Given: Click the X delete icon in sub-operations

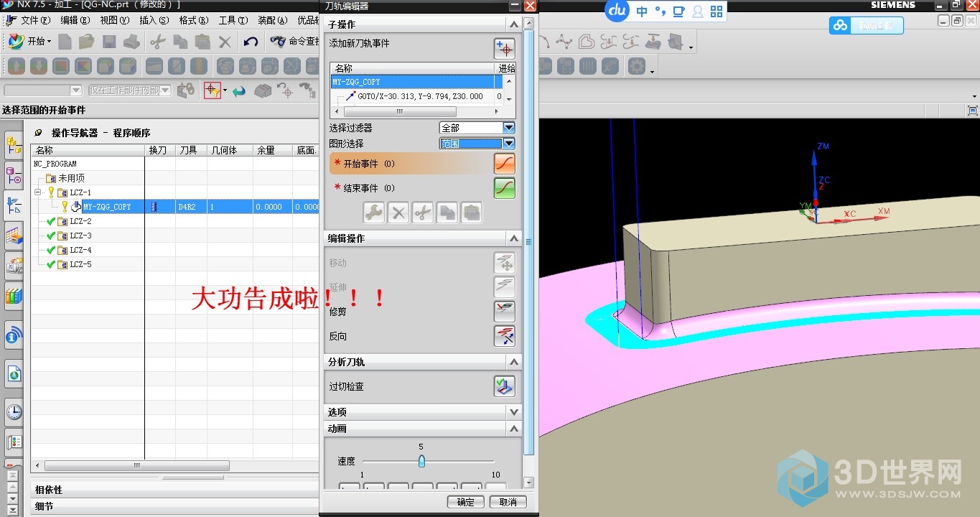Looking at the screenshot, I should [x=398, y=213].
